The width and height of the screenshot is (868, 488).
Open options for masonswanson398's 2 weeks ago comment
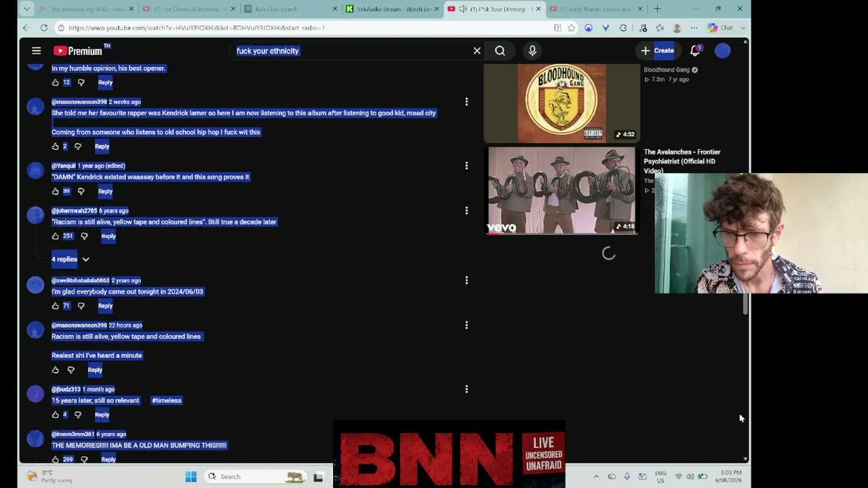click(x=467, y=102)
